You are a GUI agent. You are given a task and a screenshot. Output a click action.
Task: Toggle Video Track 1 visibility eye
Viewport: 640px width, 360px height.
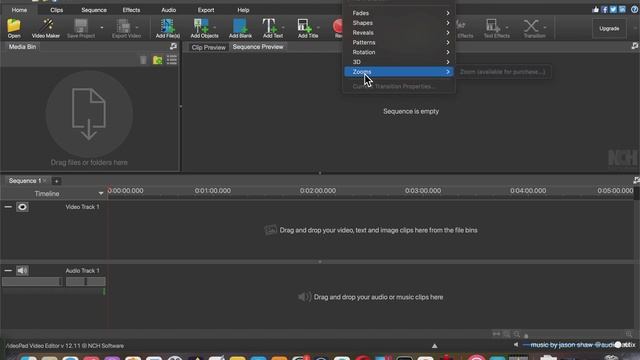(x=22, y=207)
